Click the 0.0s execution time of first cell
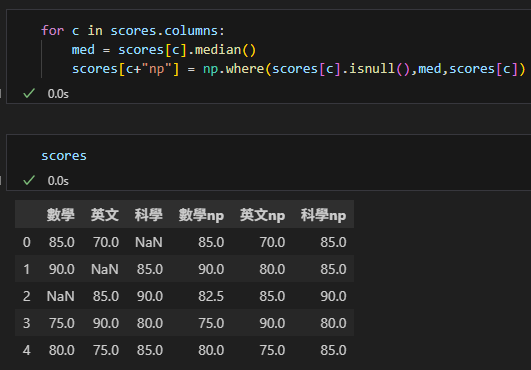Viewport: 531px width, 370px height. [58, 94]
